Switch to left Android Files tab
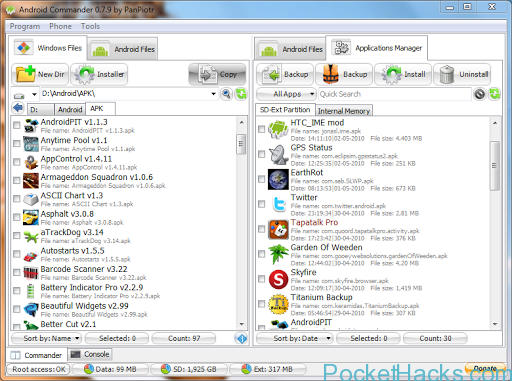This screenshot has height=381, width=512. 123,49
